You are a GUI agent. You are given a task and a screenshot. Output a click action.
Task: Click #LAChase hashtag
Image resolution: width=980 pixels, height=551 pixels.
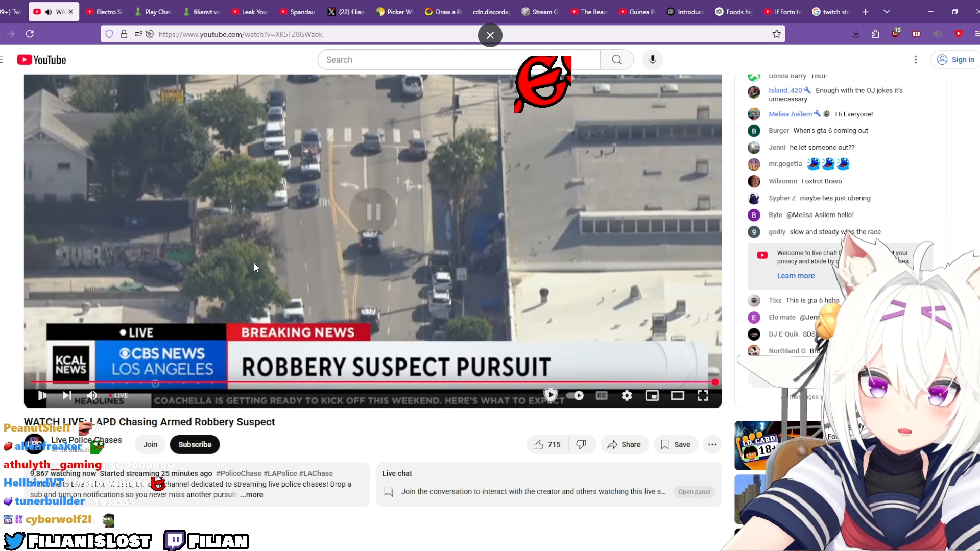point(316,473)
